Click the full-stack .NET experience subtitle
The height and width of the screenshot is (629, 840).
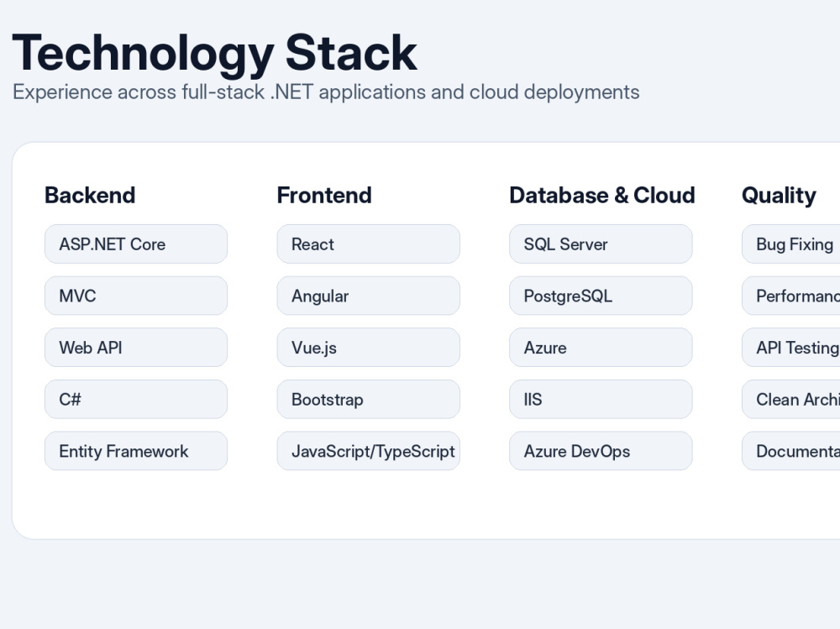coord(326,92)
